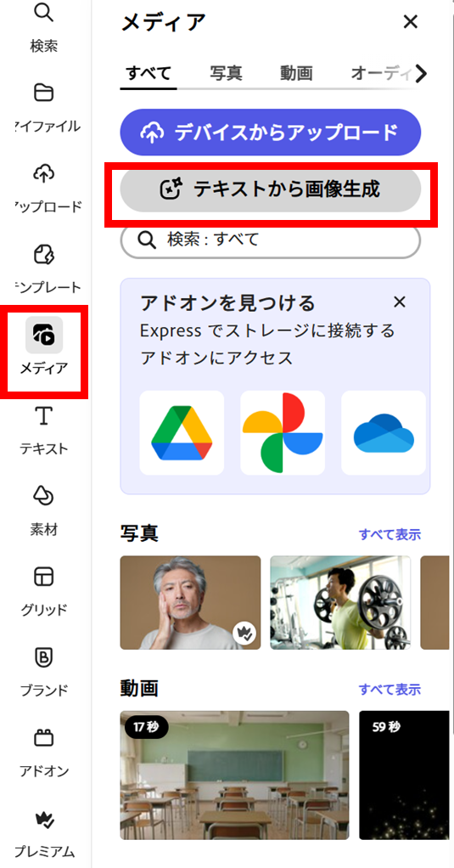Expand more tabs with the right chevron arrow
Image resolution: width=454 pixels, height=868 pixels.
pos(422,72)
